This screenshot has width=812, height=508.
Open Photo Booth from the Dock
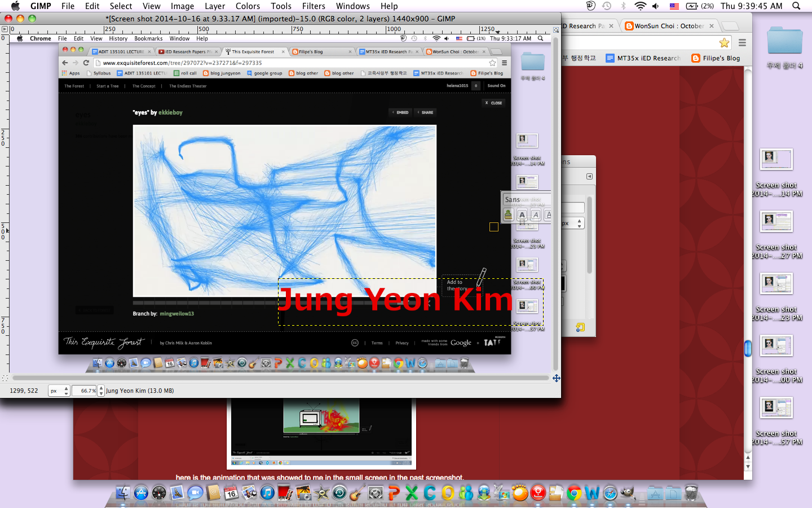(285, 493)
